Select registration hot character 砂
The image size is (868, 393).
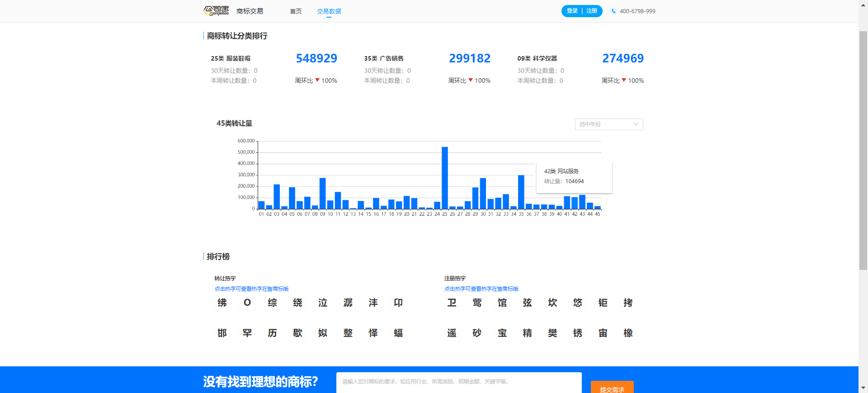point(477,333)
